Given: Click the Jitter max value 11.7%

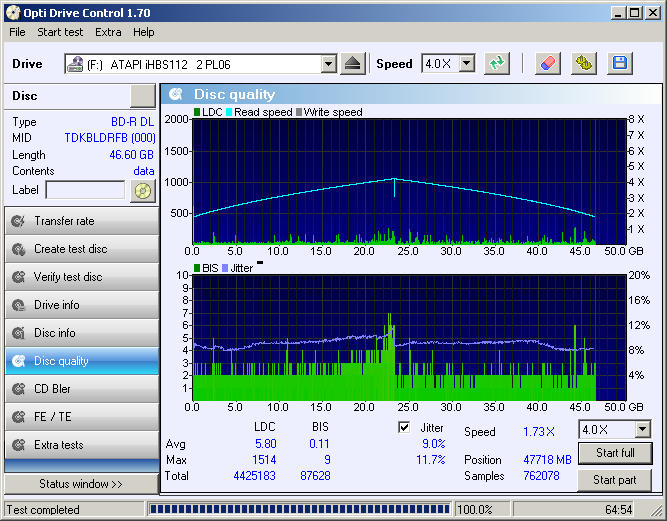Looking at the screenshot, I should (x=430, y=460).
